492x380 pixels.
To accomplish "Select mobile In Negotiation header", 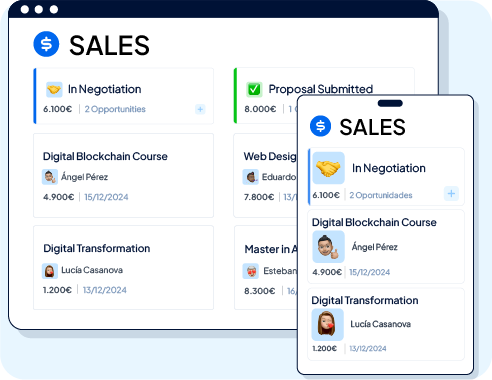I will pyautogui.click(x=389, y=168).
